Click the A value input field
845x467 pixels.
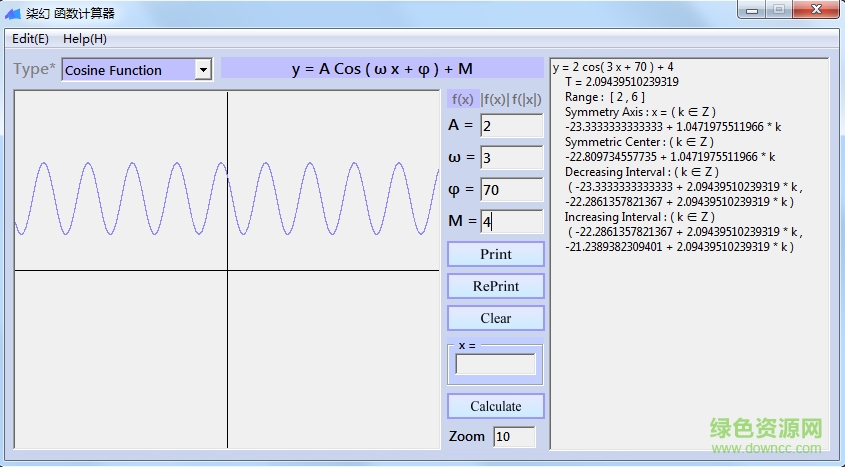511,126
